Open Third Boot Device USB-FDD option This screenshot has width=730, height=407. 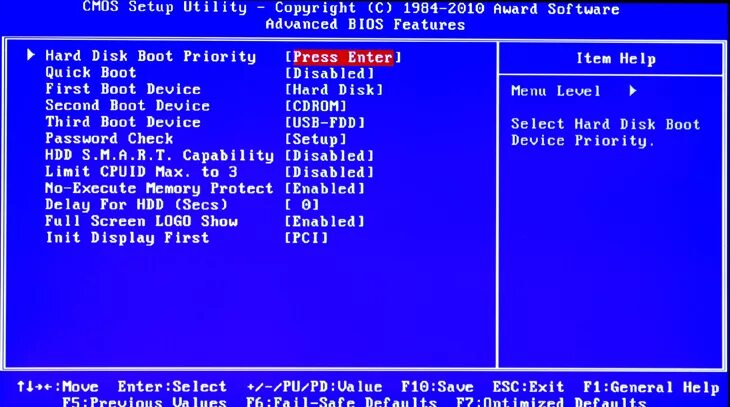pos(325,122)
